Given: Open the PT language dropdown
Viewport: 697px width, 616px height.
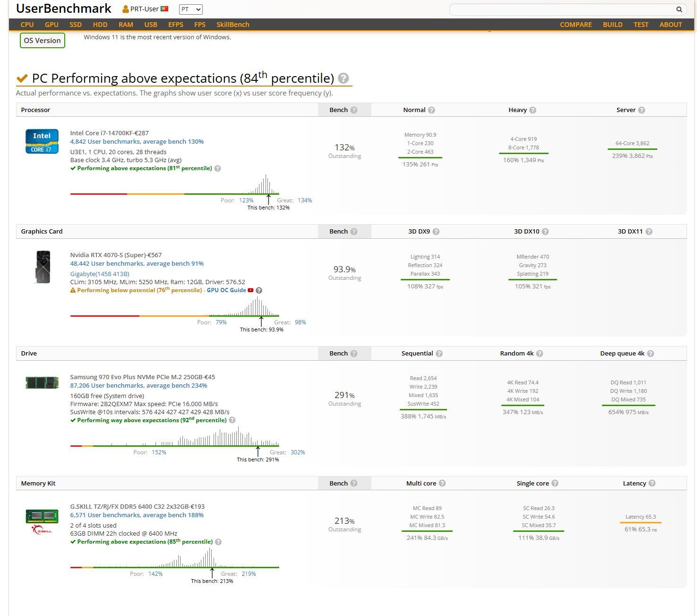Looking at the screenshot, I should coord(191,9).
